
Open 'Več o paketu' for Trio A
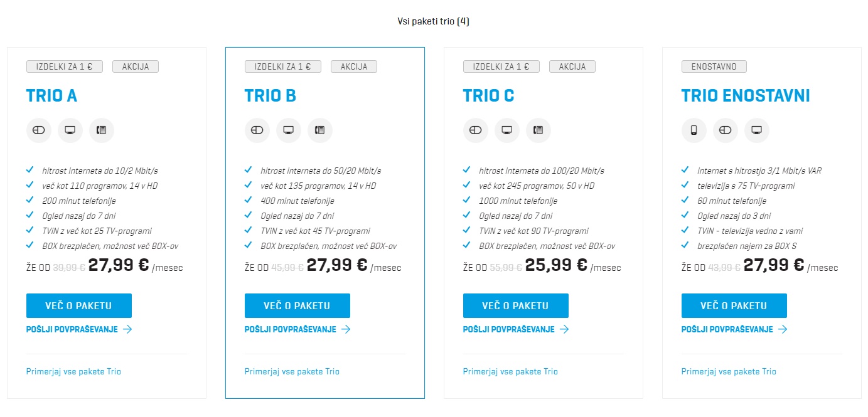tap(79, 305)
